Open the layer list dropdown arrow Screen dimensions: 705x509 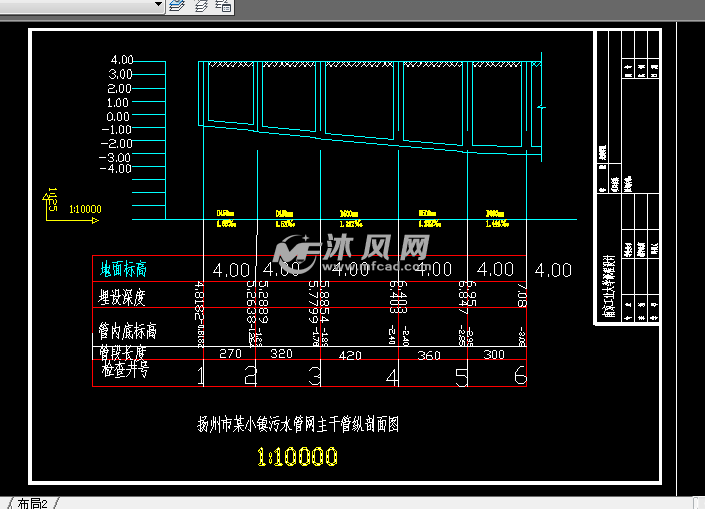[x=158, y=4]
